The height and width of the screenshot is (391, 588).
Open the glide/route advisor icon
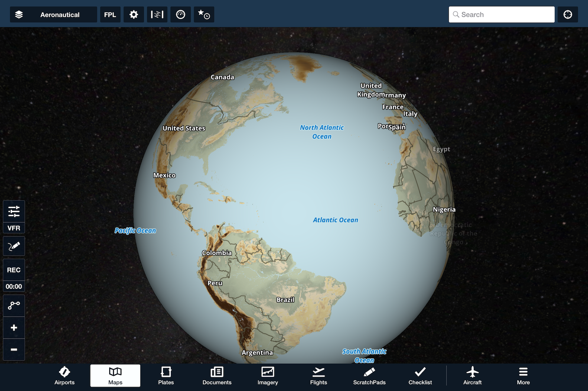point(157,14)
